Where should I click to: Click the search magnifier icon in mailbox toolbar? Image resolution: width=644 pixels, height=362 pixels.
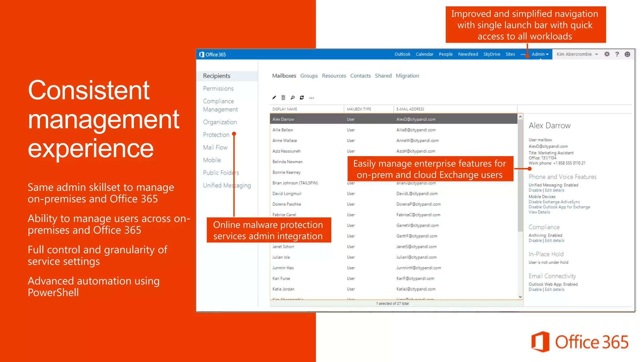click(292, 98)
